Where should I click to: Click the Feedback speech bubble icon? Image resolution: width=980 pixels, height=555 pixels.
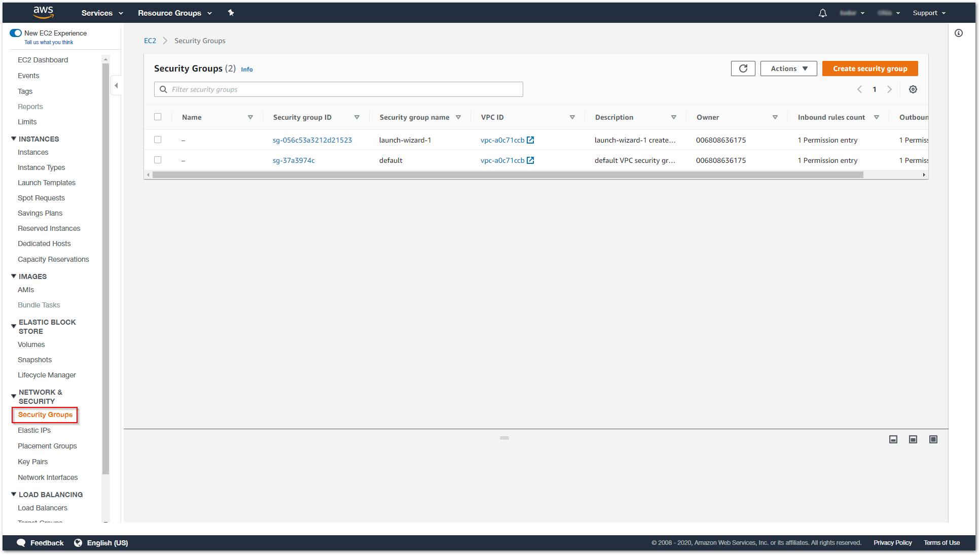21,543
